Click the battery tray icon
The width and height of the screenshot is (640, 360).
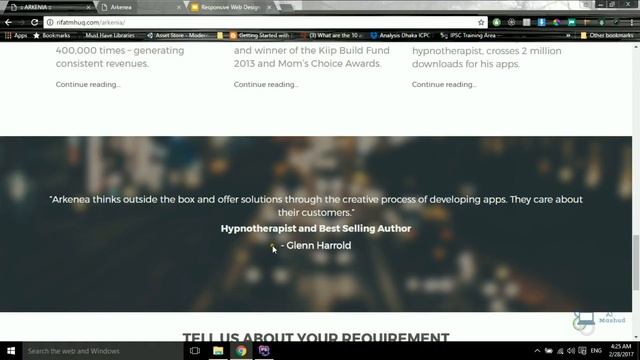549,351
